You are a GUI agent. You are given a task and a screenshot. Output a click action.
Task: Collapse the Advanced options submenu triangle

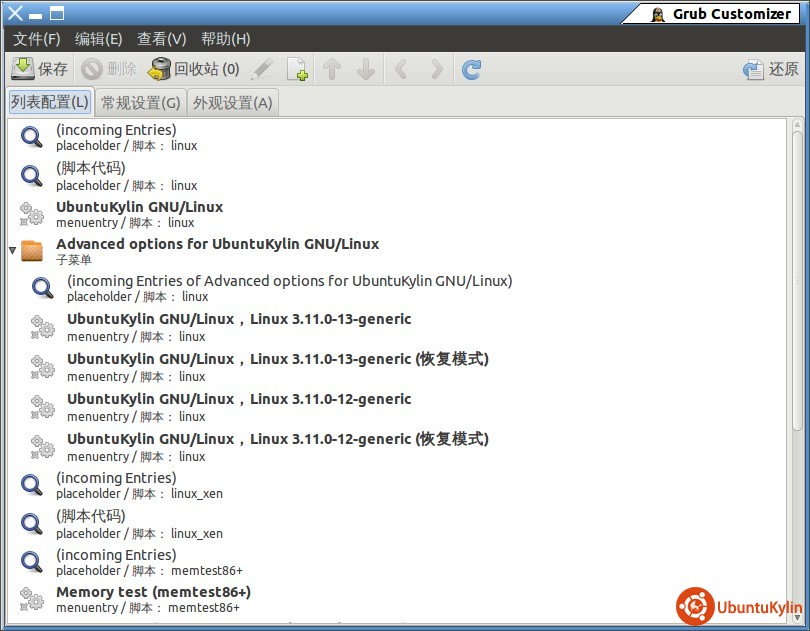pyautogui.click(x=12, y=250)
